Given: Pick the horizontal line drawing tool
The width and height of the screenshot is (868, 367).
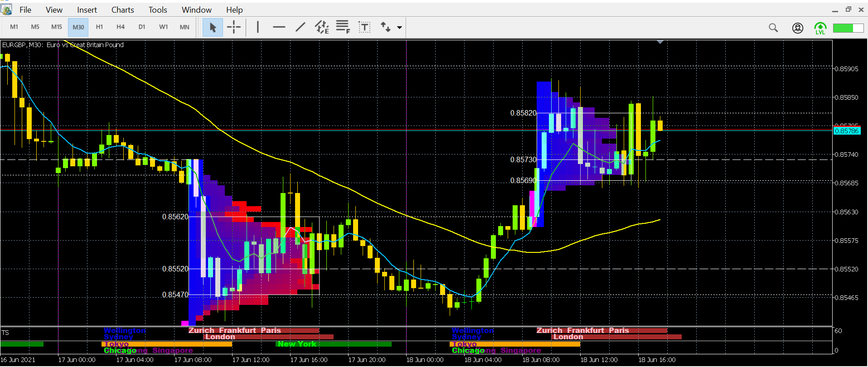Looking at the screenshot, I should pyautogui.click(x=279, y=27).
